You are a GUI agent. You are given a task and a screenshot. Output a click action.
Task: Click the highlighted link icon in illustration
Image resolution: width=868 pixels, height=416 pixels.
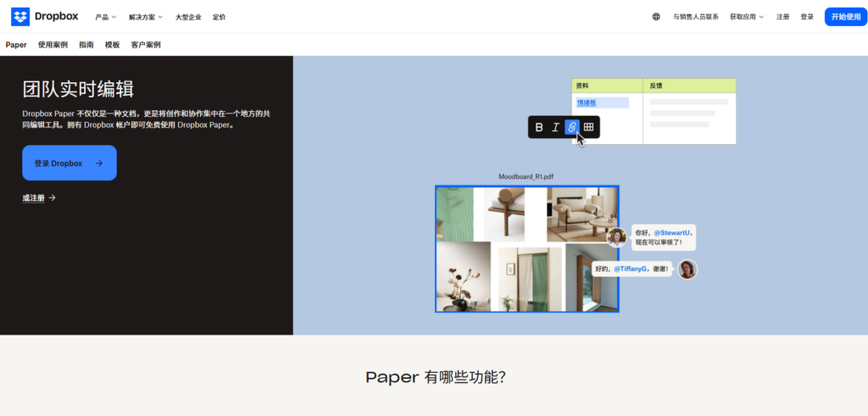(572, 127)
